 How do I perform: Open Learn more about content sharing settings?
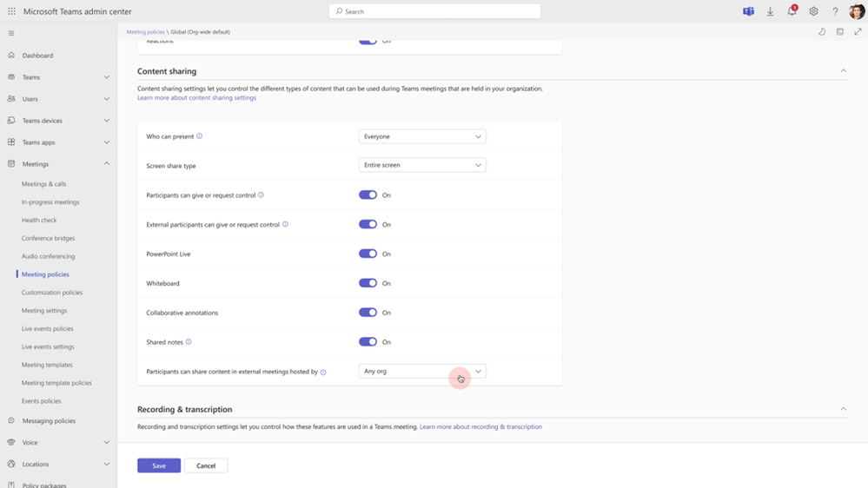tap(196, 98)
